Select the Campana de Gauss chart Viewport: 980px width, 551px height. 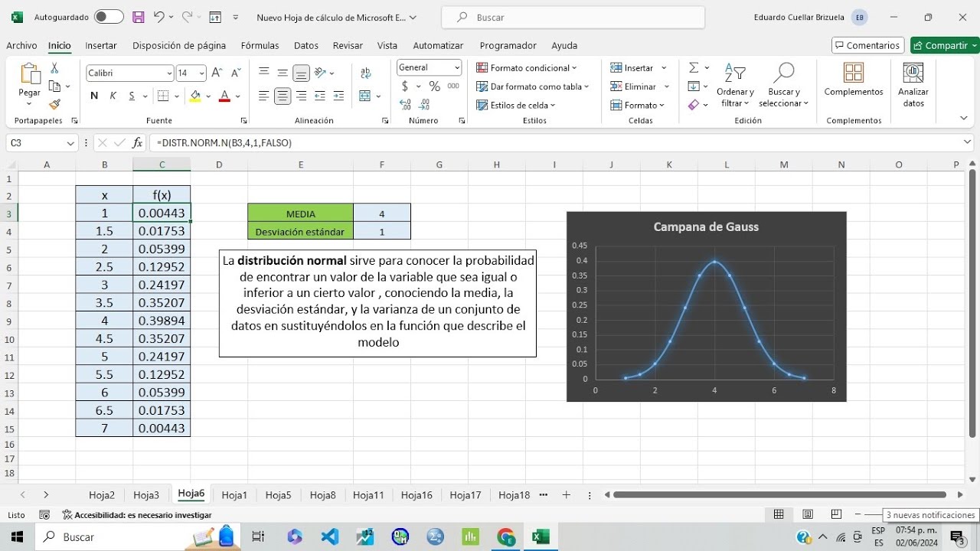tap(707, 306)
